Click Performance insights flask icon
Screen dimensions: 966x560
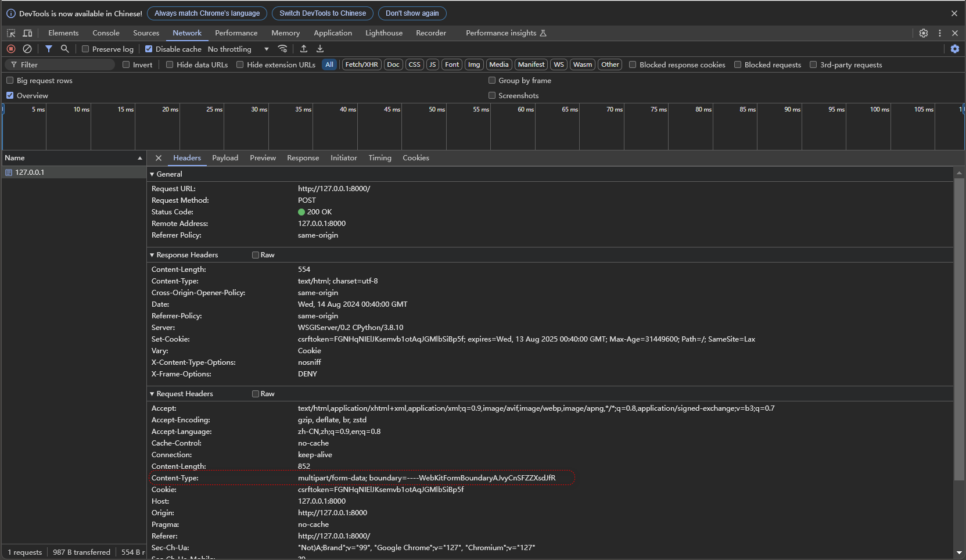click(543, 33)
